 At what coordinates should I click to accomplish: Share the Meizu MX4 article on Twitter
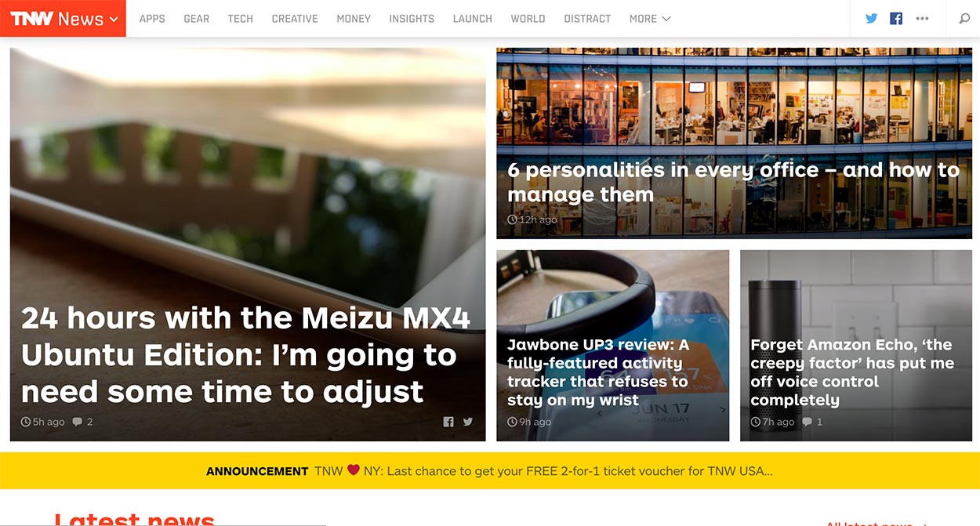tap(468, 422)
